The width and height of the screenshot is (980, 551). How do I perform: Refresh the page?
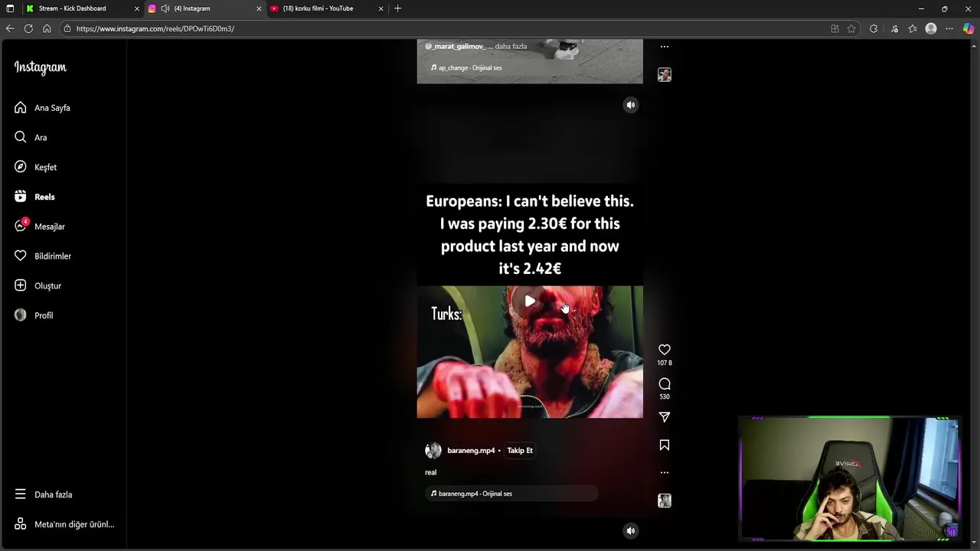click(x=28, y=28)
